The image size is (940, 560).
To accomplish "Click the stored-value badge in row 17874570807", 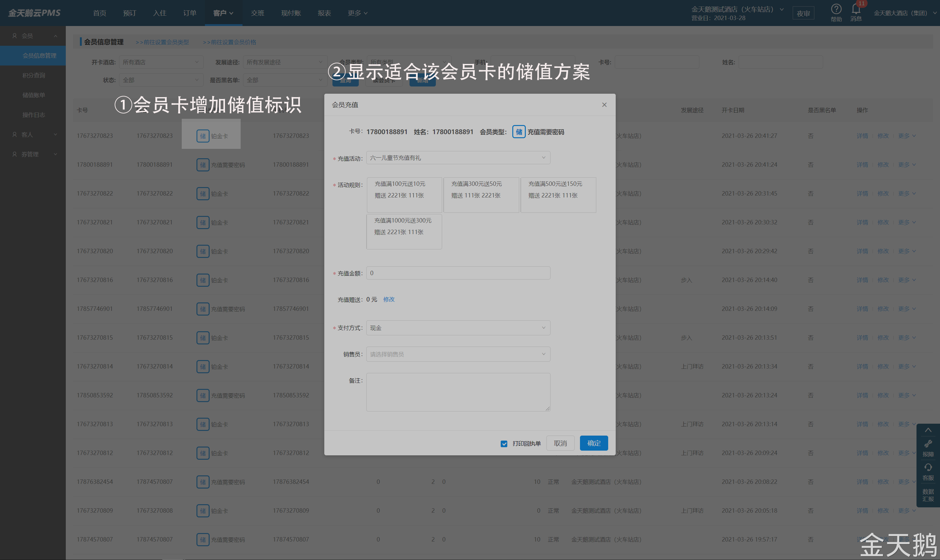I will coord(202,540).
